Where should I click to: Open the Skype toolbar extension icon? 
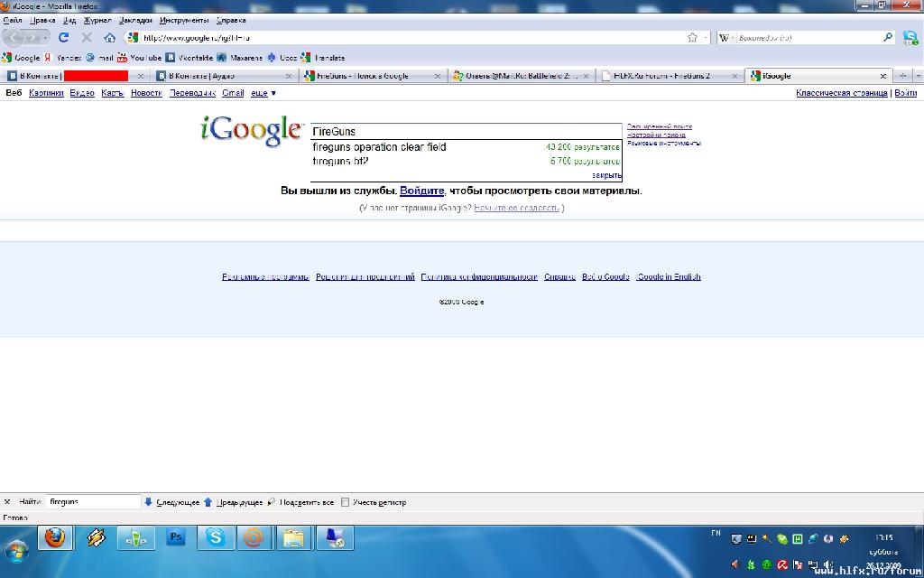pyautogui.click(x=910, y=37)
